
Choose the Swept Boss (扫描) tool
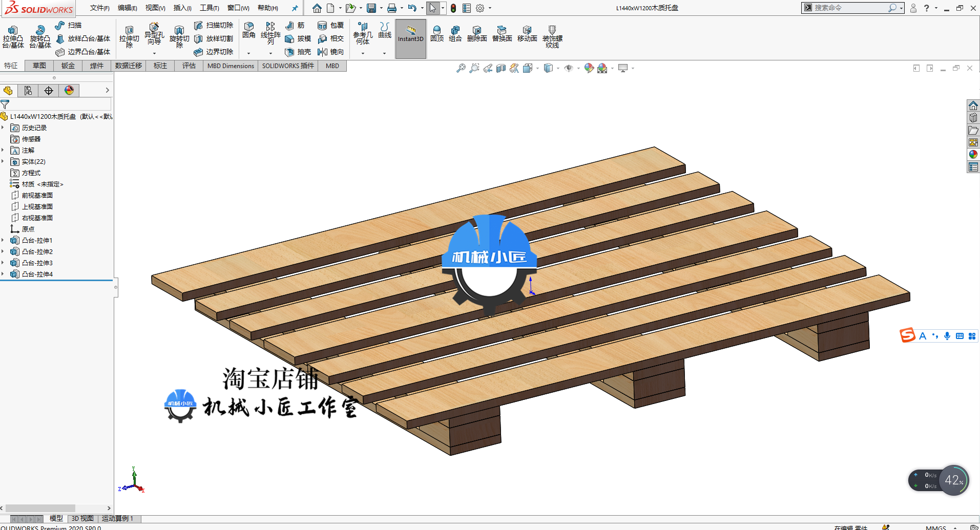[69, 25]
